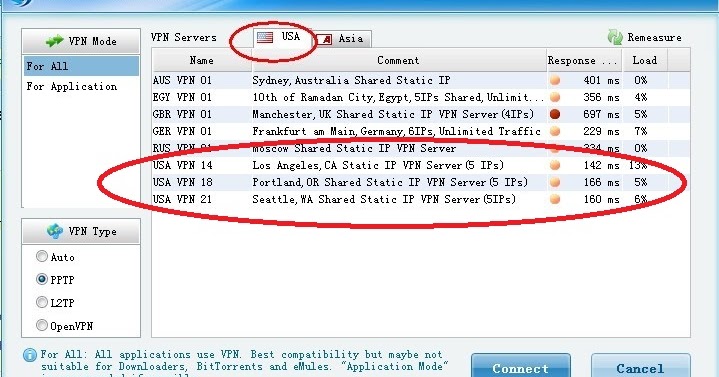Screen dimensions: 719x377
Task: Click the green VPN Mode arrow icon
Action: (x=55, y=41)
